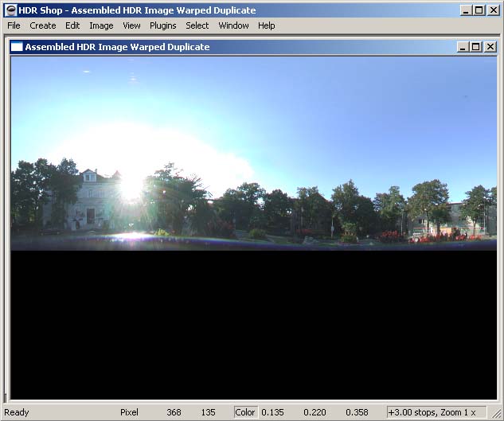Close the Assembled HDR Image Warped Duplicate window

490,47
